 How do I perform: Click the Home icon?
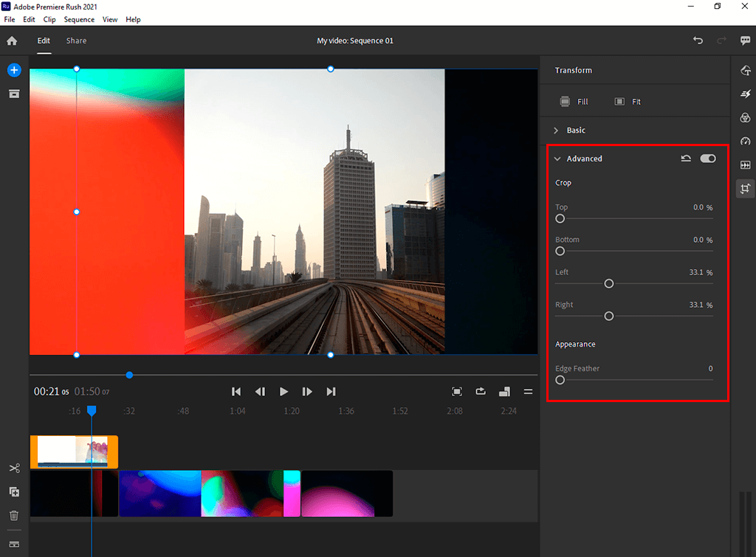[12, 41]
